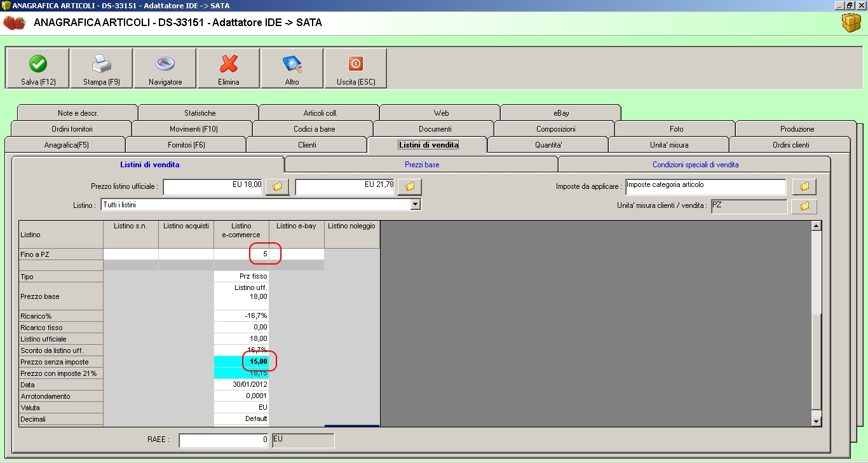Click the RAEE input field

[x=224, y=440]
